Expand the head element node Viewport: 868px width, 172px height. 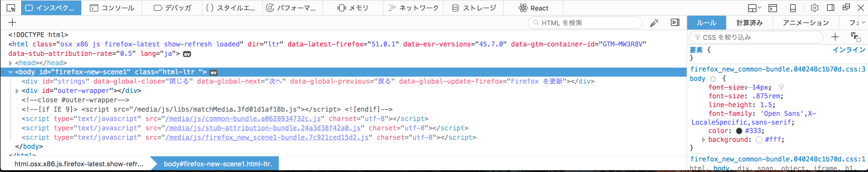pos(11,63)
